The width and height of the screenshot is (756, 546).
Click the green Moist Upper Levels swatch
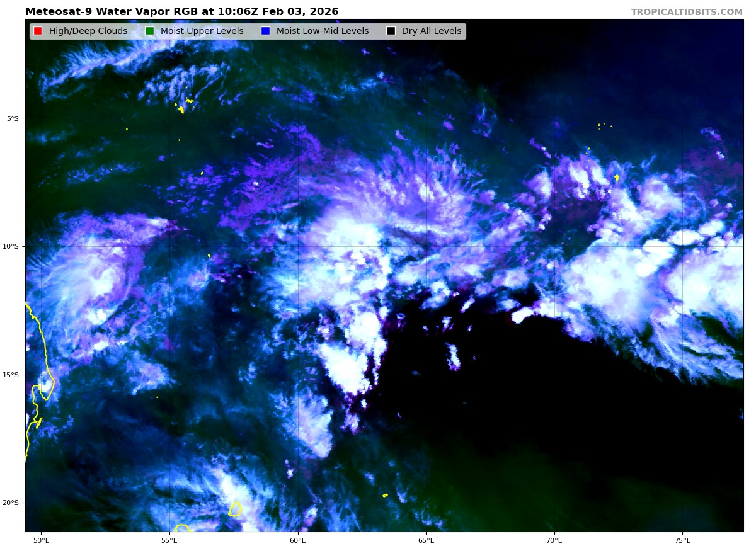click(x=149, y=31)
